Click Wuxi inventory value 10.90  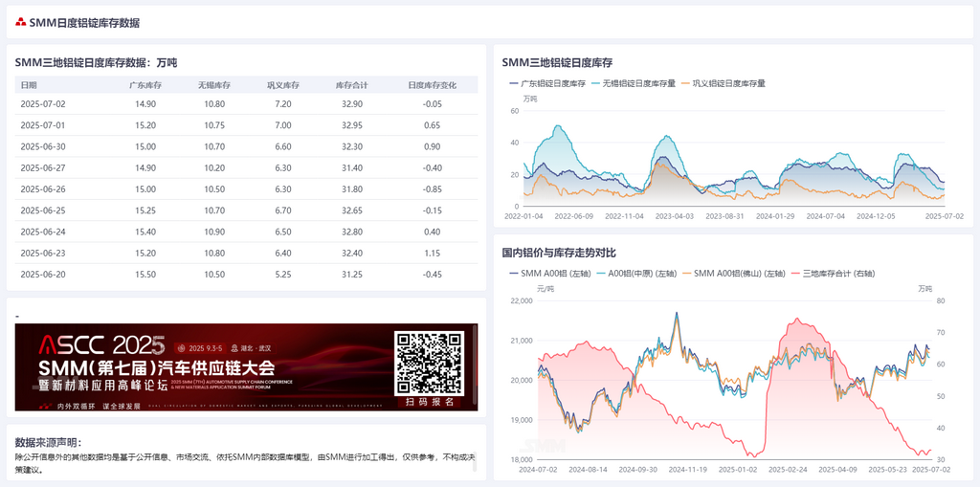(x=214, y=232)
